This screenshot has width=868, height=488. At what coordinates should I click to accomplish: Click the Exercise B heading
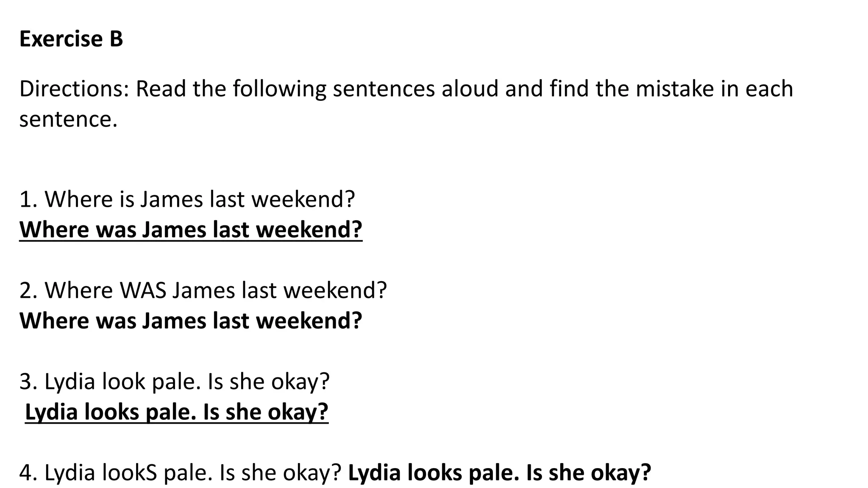[x=71, y=39]
